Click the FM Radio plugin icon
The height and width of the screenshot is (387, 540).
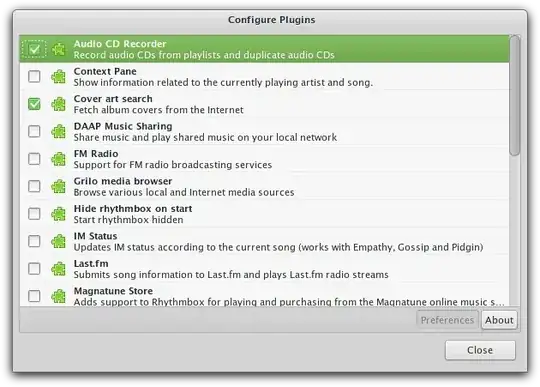tap(59, 159)
